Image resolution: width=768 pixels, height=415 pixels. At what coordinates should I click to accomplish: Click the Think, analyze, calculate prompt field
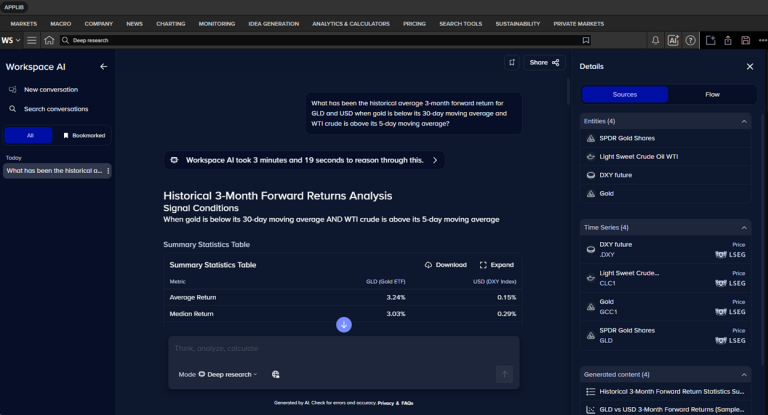tap(344, 348)
